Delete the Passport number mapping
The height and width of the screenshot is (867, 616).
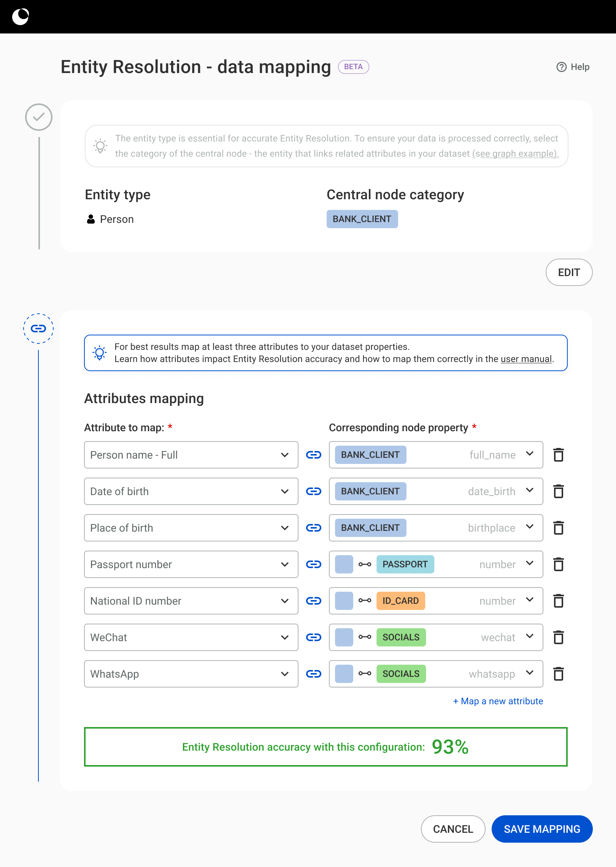pyautogui.click(x=559, y=564)
